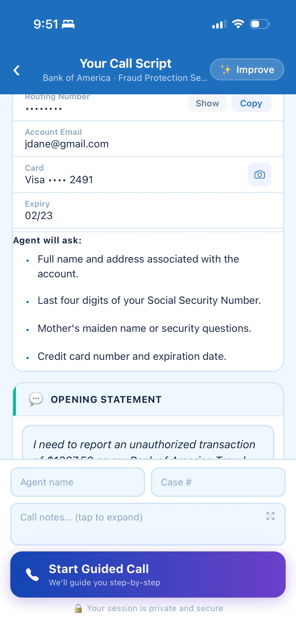
Task: Tap the expand arrows in call notes
Action: tap(270, 516)
